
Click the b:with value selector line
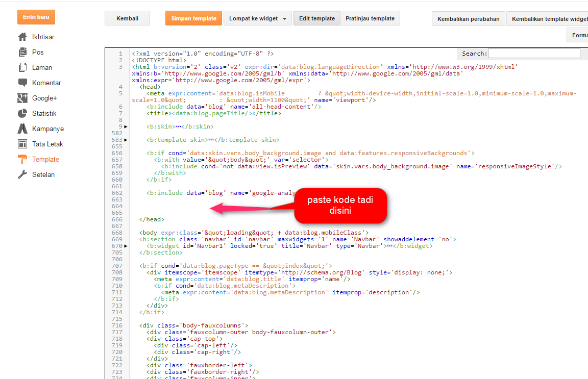tap(241, 160)
